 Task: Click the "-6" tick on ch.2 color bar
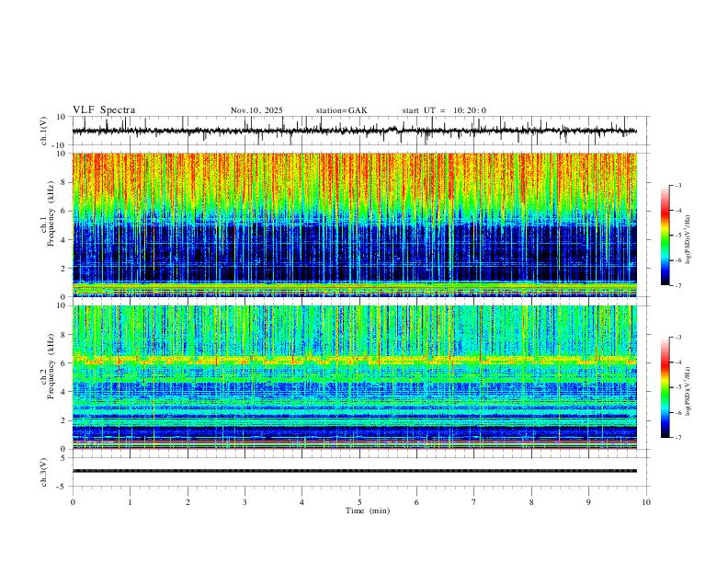[x=677, y=412]
